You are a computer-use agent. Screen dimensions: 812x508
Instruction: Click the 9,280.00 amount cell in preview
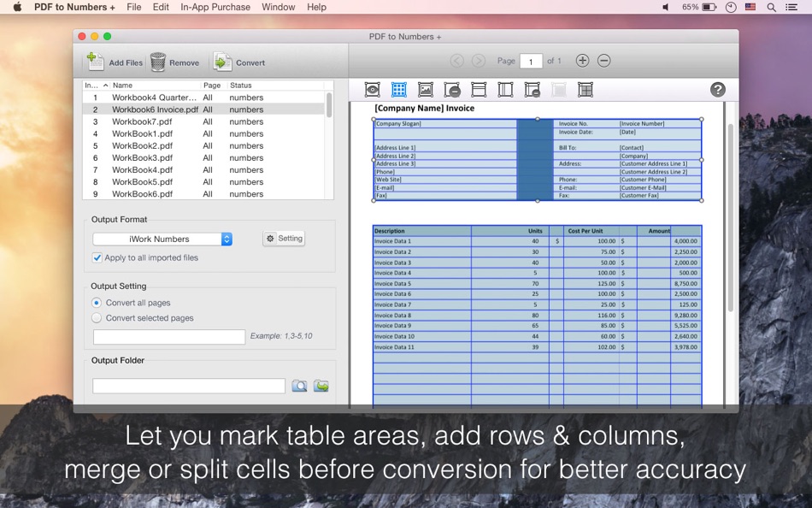(x=685, y=316)
